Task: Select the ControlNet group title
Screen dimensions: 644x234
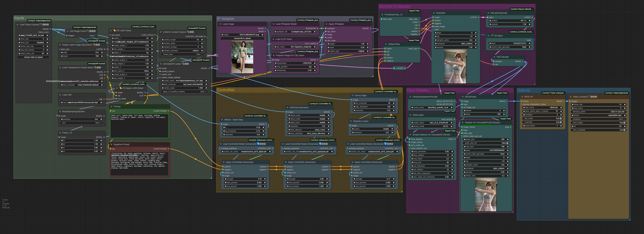Action: pyautogui.click(x=225, y=90)
